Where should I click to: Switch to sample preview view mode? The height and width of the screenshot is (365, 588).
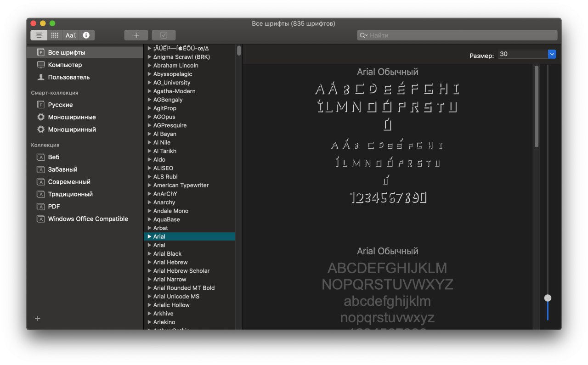[39, 35]
